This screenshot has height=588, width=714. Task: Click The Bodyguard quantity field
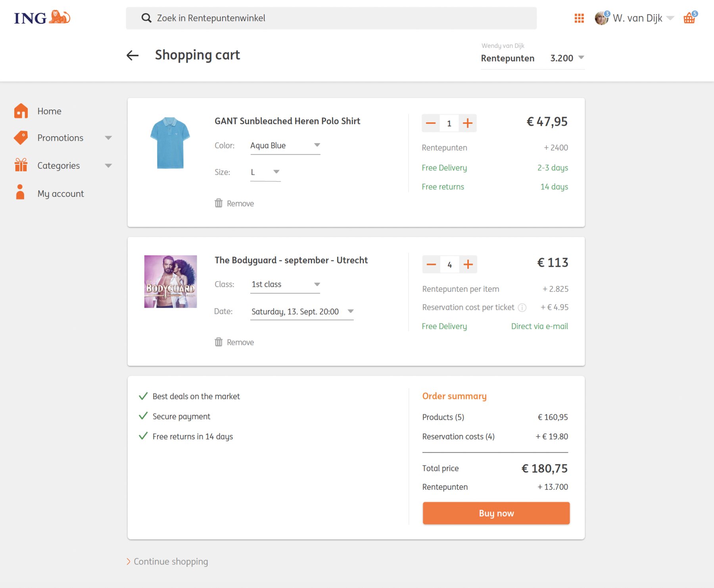(x=449, y=264)
